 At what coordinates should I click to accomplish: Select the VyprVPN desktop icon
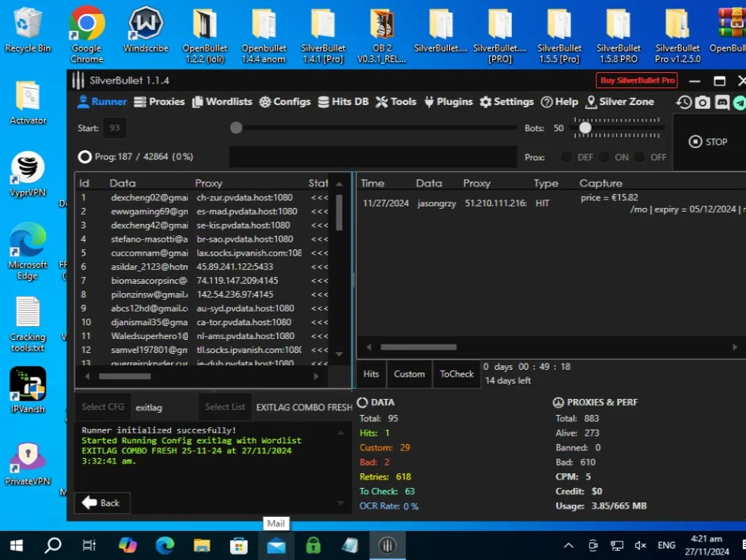click(x=28, y=174)
